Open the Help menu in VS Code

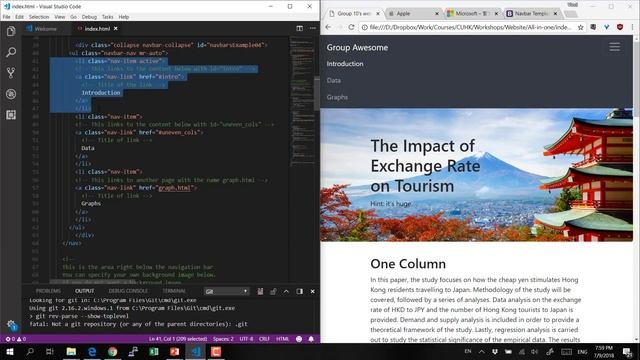124,17
